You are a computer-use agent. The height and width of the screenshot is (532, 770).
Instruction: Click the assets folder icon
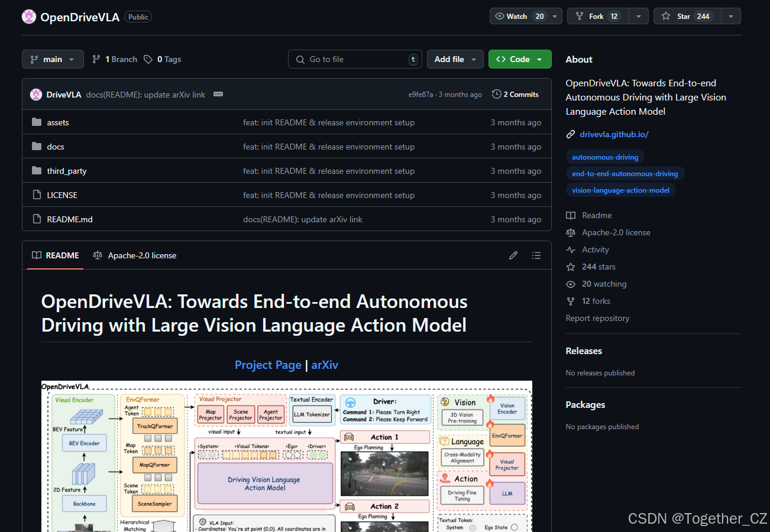point(37,122)
